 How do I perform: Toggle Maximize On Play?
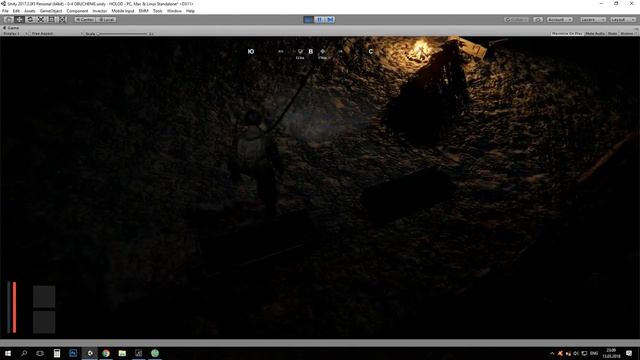[x=567, y=33]
